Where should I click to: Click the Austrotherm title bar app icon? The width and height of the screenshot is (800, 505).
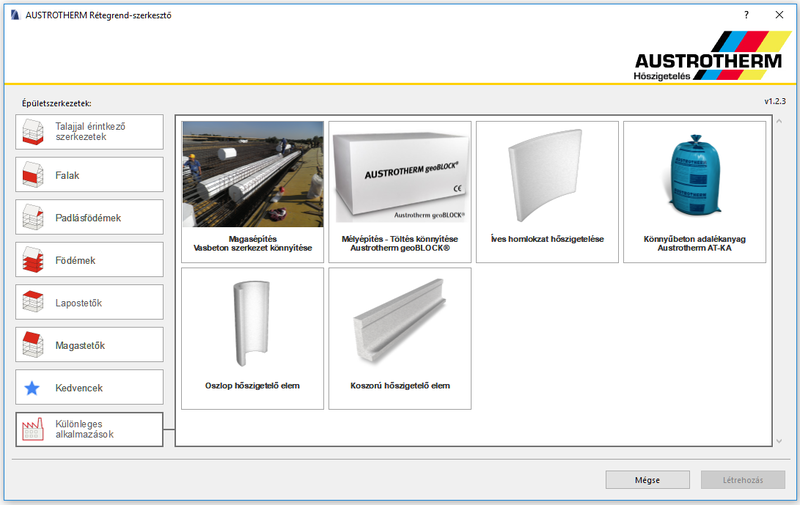coord(15,15)
